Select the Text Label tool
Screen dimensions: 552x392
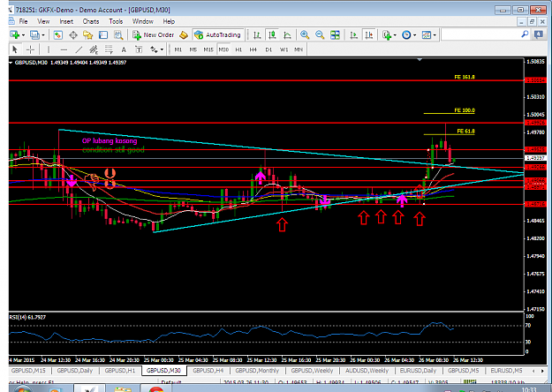pos(139,49)
